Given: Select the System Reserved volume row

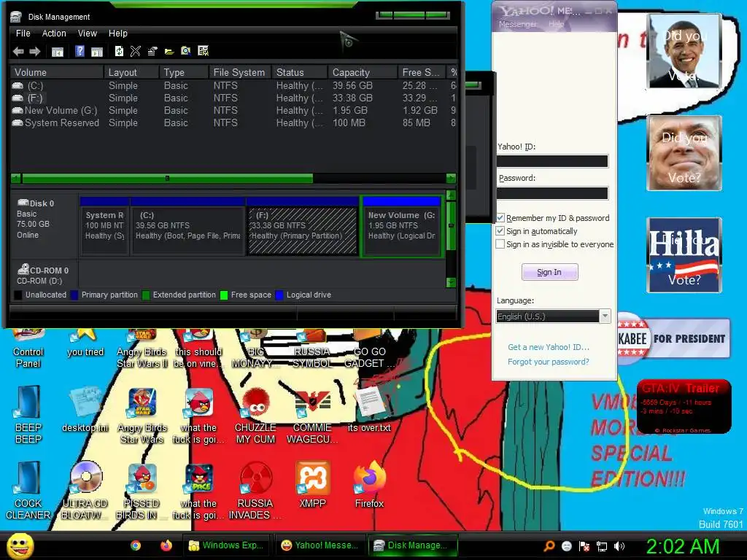Looking at the screenshot, I should point(233,122).
